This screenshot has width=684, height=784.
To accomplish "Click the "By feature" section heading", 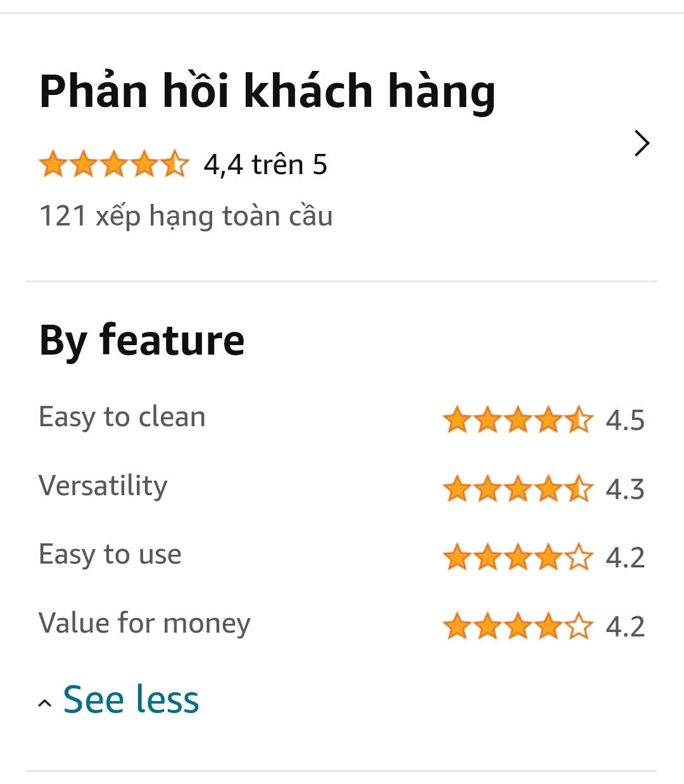I will click(x=142, y=341).
